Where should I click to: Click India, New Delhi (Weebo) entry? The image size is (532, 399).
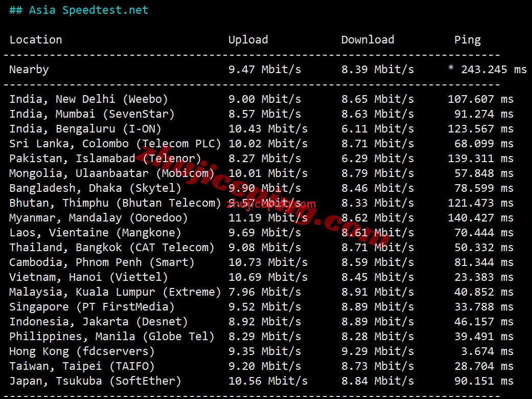point(88,99)
